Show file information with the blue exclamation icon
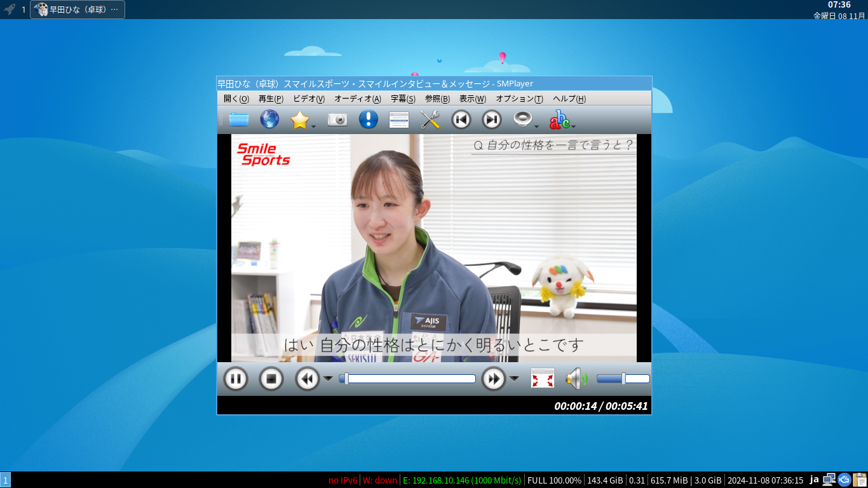The image size is (868, 488). (369, 119)
